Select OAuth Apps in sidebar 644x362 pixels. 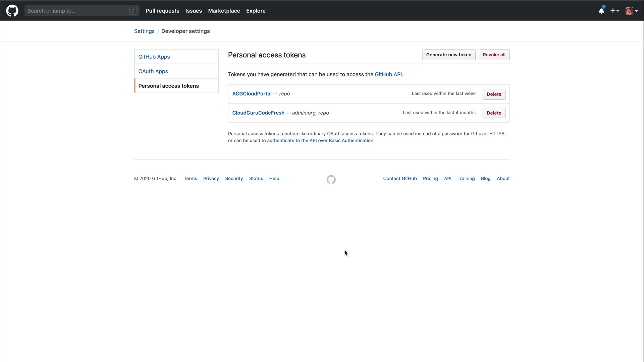153,71
